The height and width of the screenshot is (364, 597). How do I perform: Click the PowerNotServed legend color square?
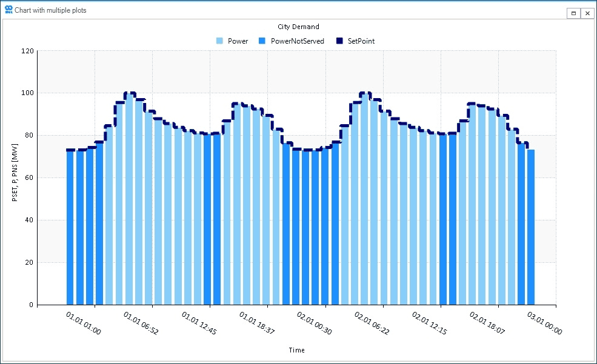[262, 41]
